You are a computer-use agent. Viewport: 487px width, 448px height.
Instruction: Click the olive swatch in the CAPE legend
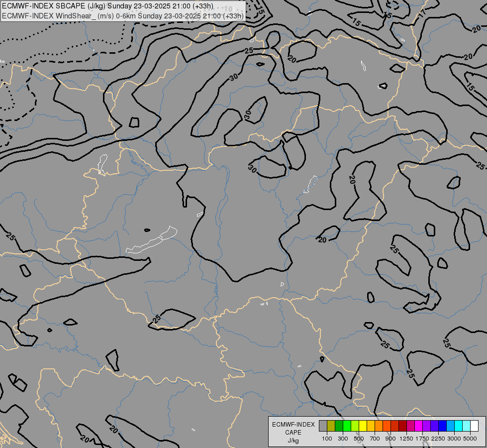pyautogui.click(x=331, y=426)
